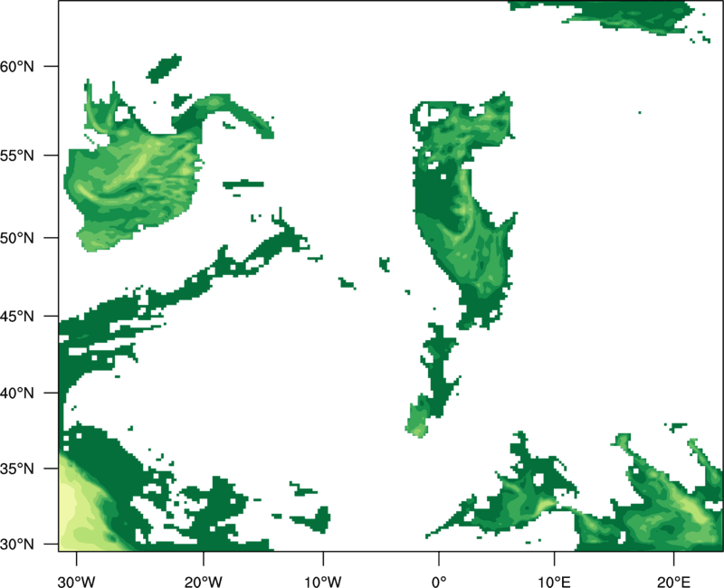Image resolution: width=724 pixels, height=588 pixels.
Task: Click the 30°W longitude label
Action: (76, 582)
